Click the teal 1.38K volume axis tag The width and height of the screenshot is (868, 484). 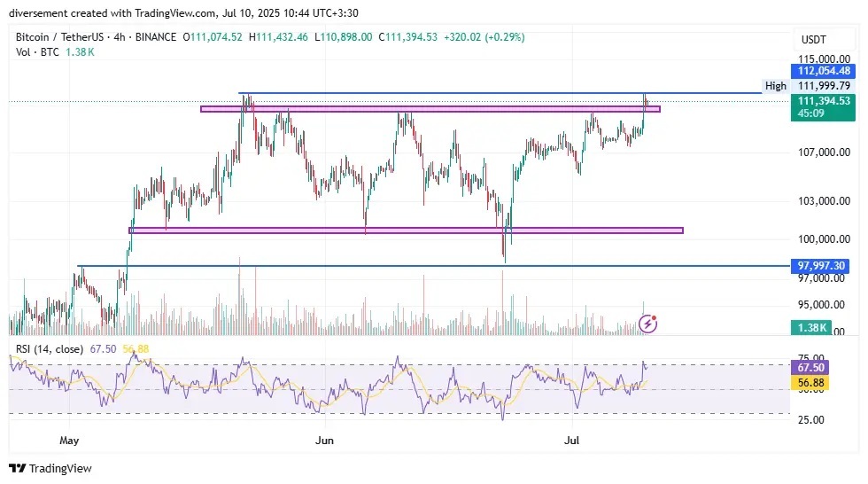(x=811, y=328)
